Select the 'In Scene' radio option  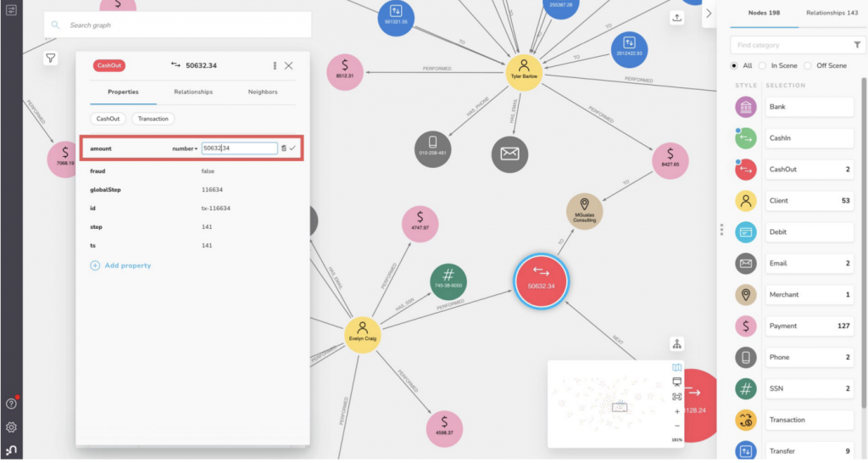(763, 65)
